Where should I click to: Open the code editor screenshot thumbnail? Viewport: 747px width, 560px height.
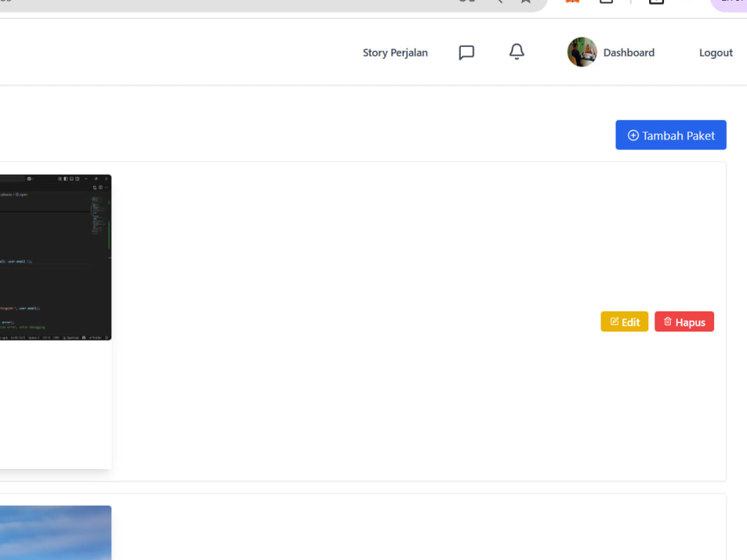pos(55,257)
